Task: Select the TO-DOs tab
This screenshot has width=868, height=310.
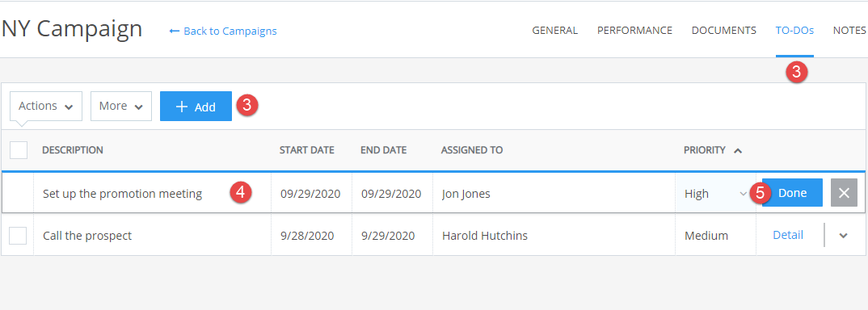Action: (x=794, y=31)
